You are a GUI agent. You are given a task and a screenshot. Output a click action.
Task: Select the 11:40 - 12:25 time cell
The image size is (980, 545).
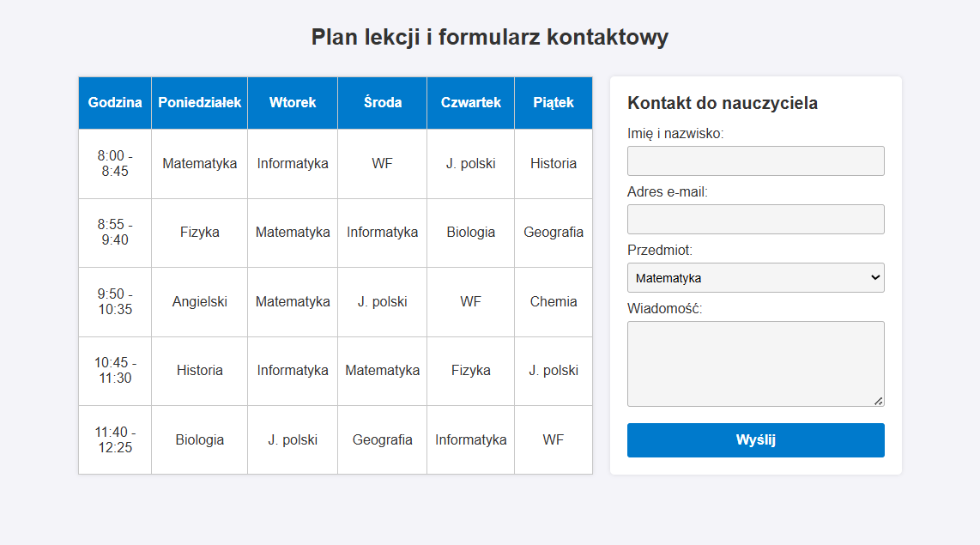pyautogui.click(x=115, y=440)
